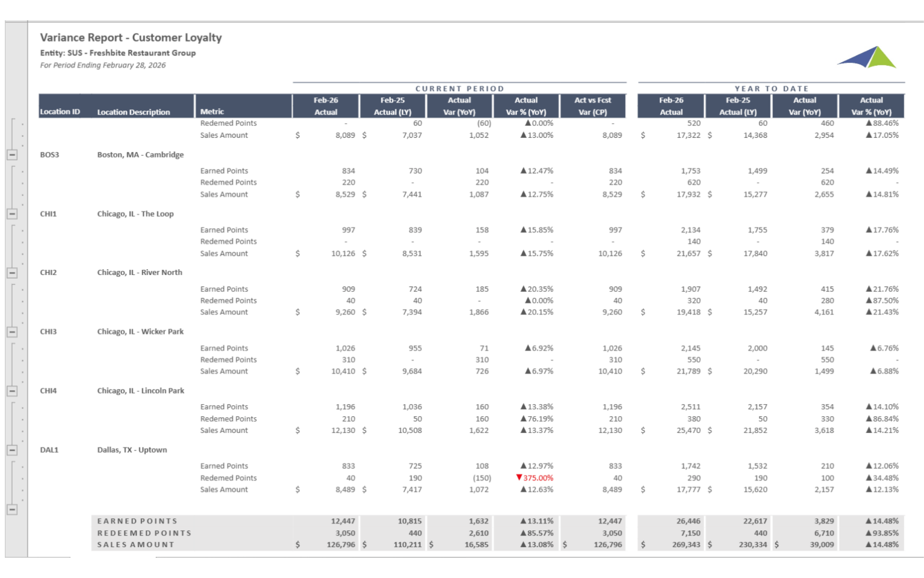Toggle the outline minus button beside CHI4

(13, 391)
